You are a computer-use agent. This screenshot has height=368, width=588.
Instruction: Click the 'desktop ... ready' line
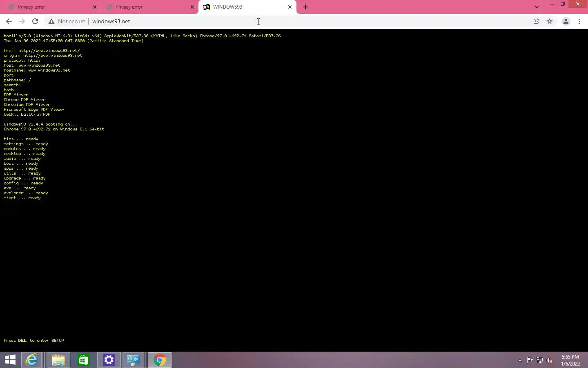point(24,154)
